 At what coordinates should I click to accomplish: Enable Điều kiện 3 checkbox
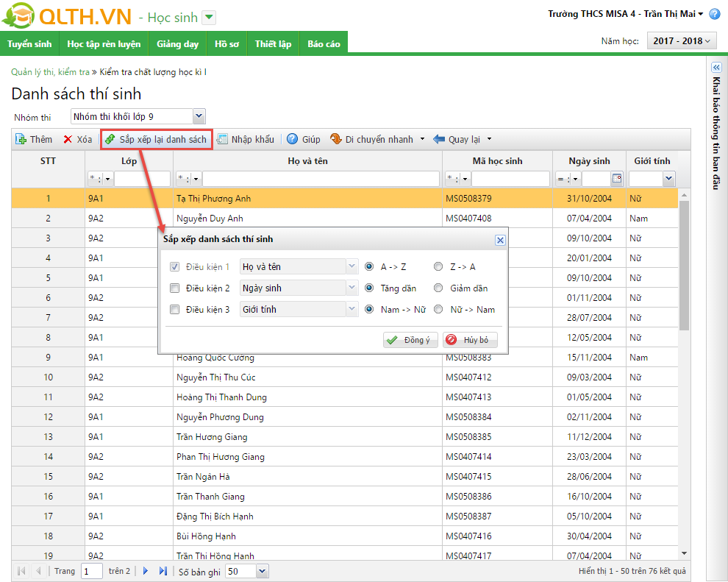[175, 310]
